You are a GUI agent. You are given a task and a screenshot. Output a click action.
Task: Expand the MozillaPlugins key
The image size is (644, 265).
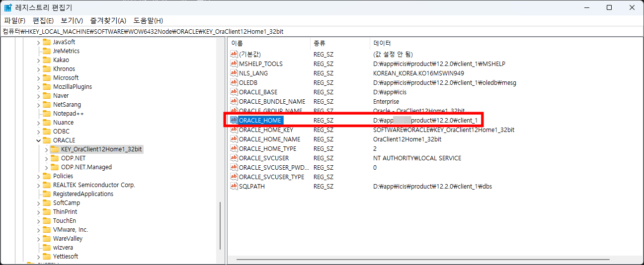(38, 87)
